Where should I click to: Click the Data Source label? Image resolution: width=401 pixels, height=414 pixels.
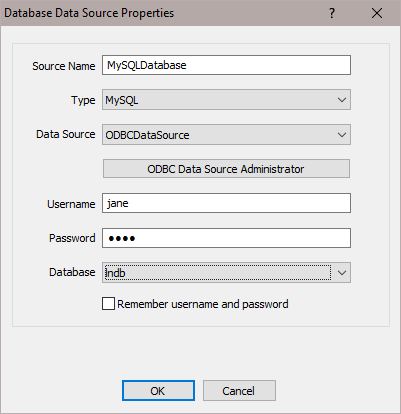coord(66,134)
